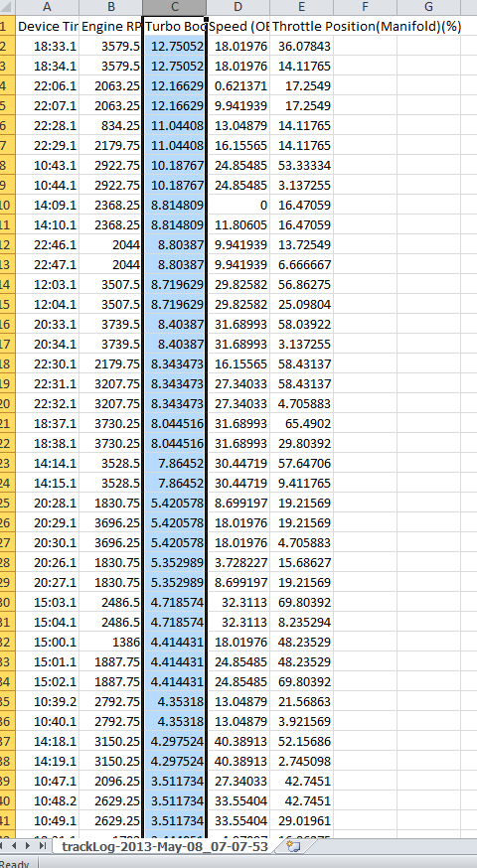This screenshot has height=868, width=477.
Task: Click the throttle cell 8.235294
Action: pyautogui.click(x=301, y=623)
